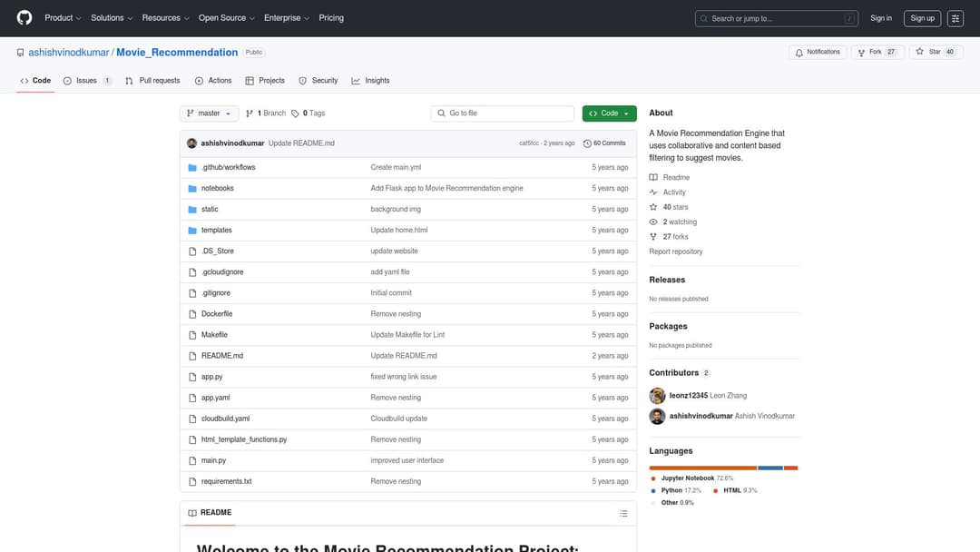Click ashishvinodkumar avatar in commit row
Screen dimensions: 980x552
191,143
